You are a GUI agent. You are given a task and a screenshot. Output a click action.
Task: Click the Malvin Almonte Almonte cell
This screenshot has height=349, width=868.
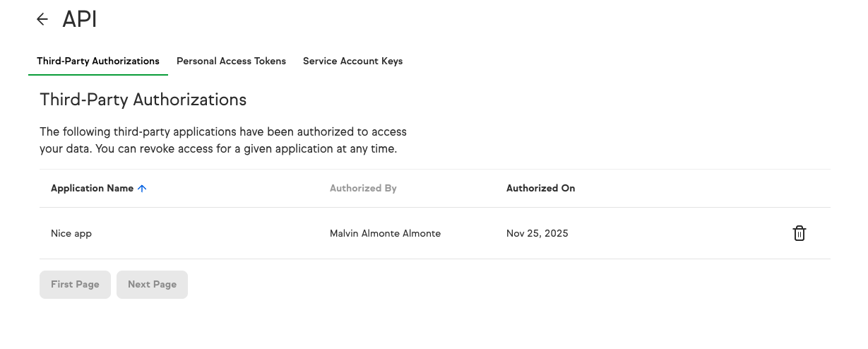(385, 233)
